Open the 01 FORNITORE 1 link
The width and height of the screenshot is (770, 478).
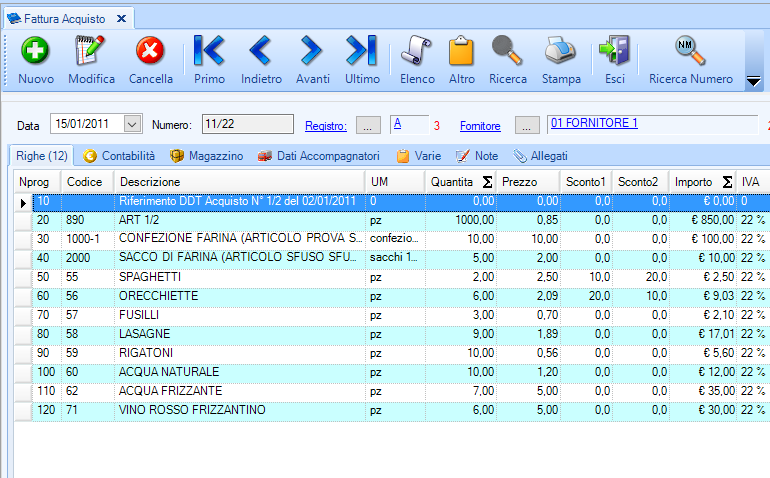594,123
